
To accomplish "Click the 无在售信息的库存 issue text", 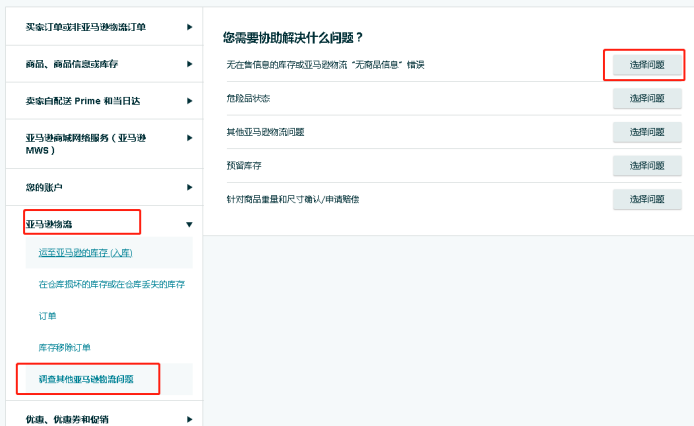I will (x=325, y=65).
